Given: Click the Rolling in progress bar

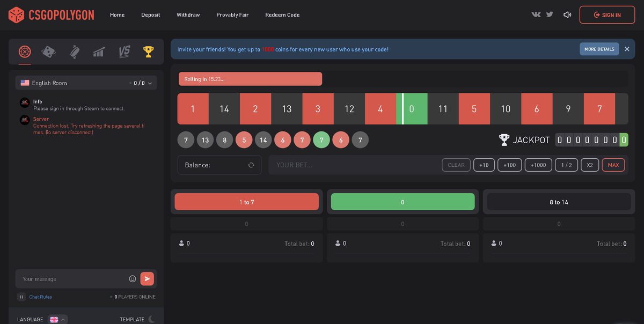Looking at the screenshot, I should pyautogui.click(x=250, y=79).
